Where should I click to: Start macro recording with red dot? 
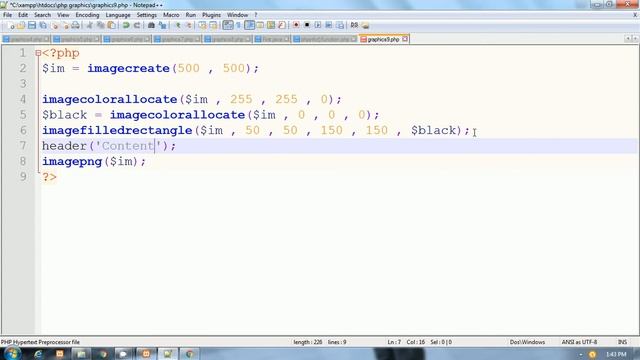pyautogui.click(x=296, y=25)
